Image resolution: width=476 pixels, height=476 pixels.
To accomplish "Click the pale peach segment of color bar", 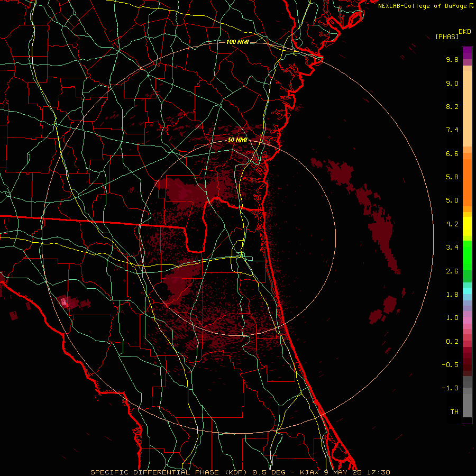I will pyautogui.click(x=467, y=108).
